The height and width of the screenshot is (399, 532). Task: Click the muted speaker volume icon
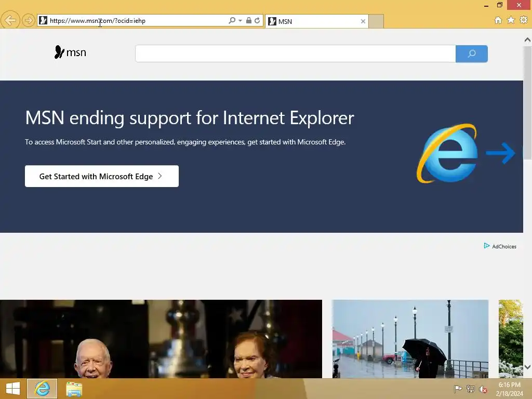coord(483,389)
